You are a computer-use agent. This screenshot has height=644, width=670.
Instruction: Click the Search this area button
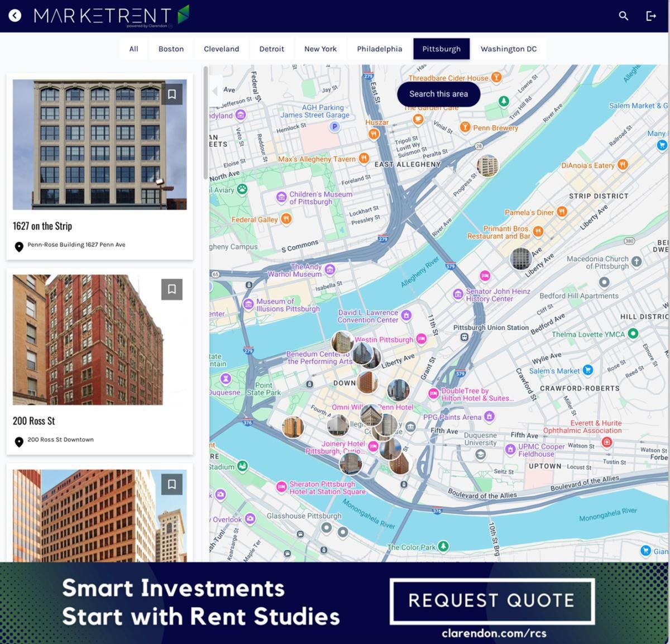point(438,94)
